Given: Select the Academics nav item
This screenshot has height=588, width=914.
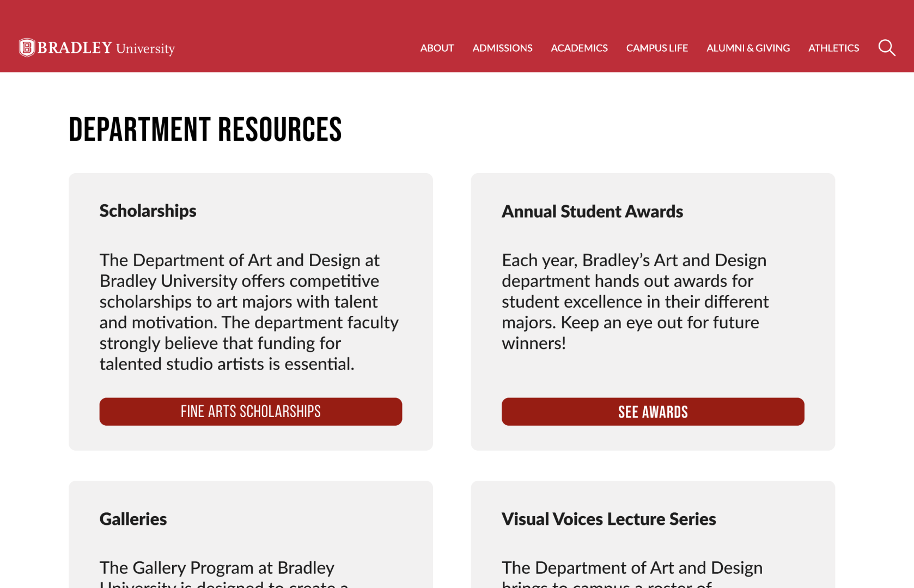Looking at the screenshot, I should click(579, 48).
